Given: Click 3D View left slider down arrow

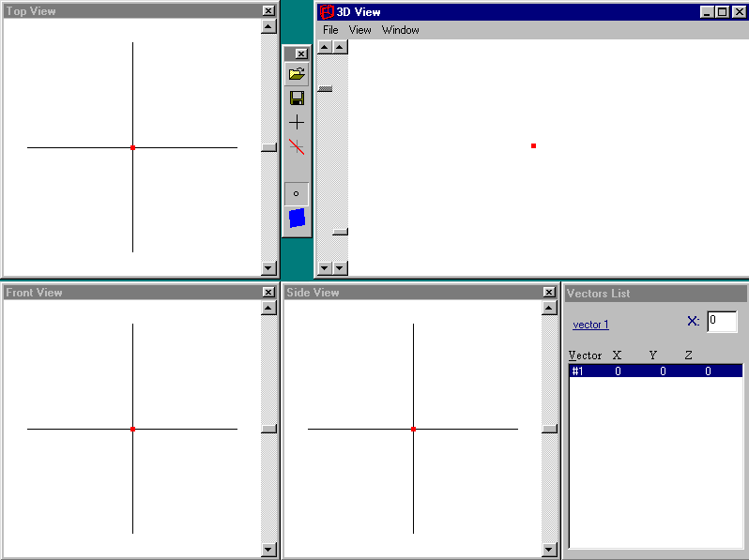Looking at the screenshot, I should [x=325, y=268].
